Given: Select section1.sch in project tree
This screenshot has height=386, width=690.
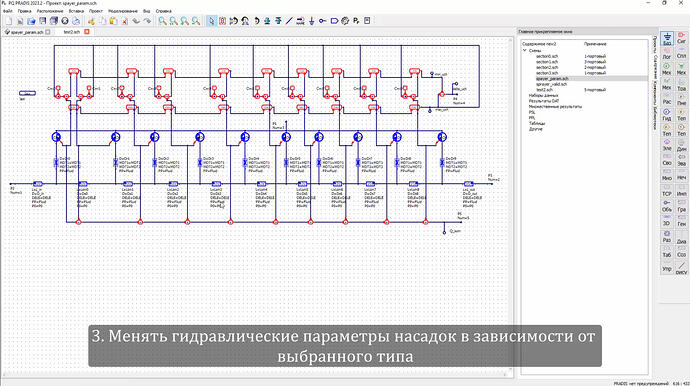Looking at the screenshot, I should (547, 62).
